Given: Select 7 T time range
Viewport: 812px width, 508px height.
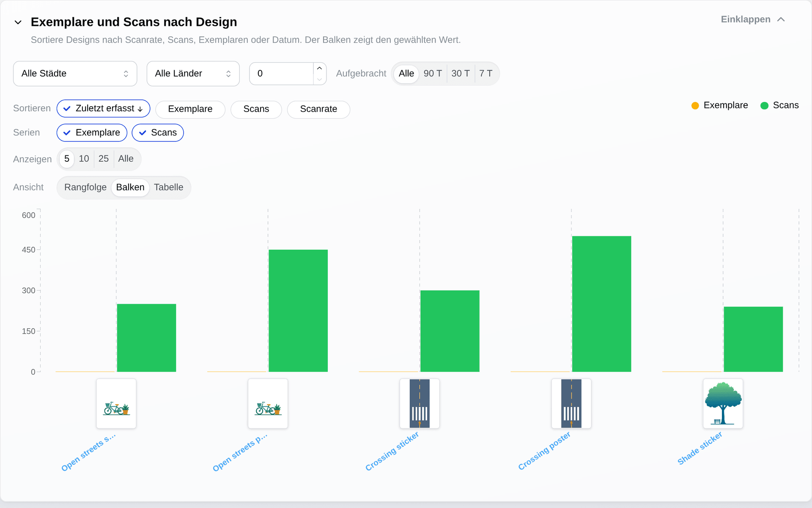Looking at the screenshot, I should pos(486,74).
